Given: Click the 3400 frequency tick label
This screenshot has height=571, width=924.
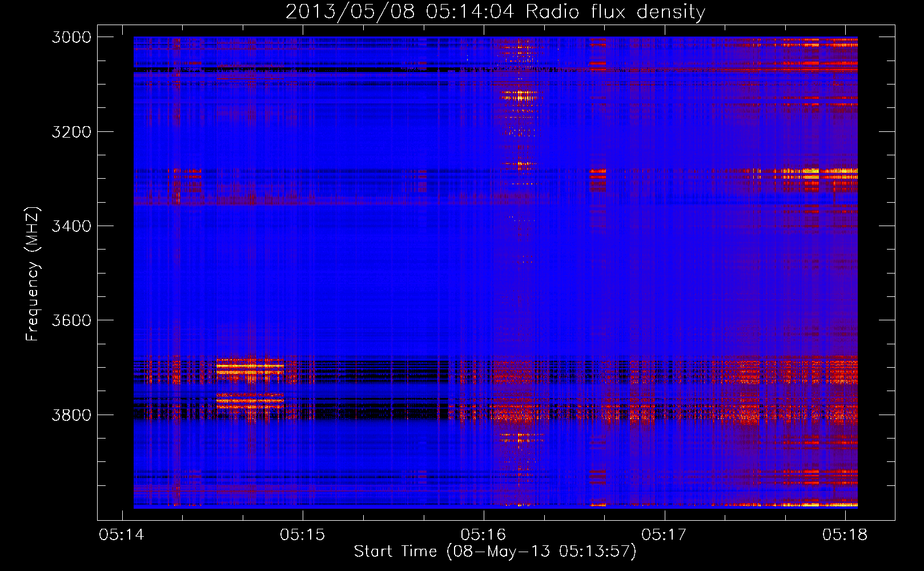Looking at the screenshot, I should coord(71,226).
